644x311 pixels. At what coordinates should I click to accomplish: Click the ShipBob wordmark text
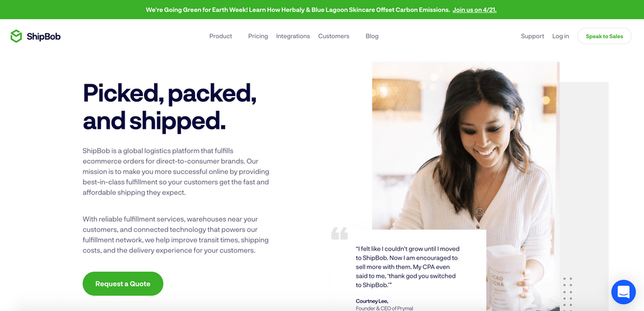tap(43, 36)
